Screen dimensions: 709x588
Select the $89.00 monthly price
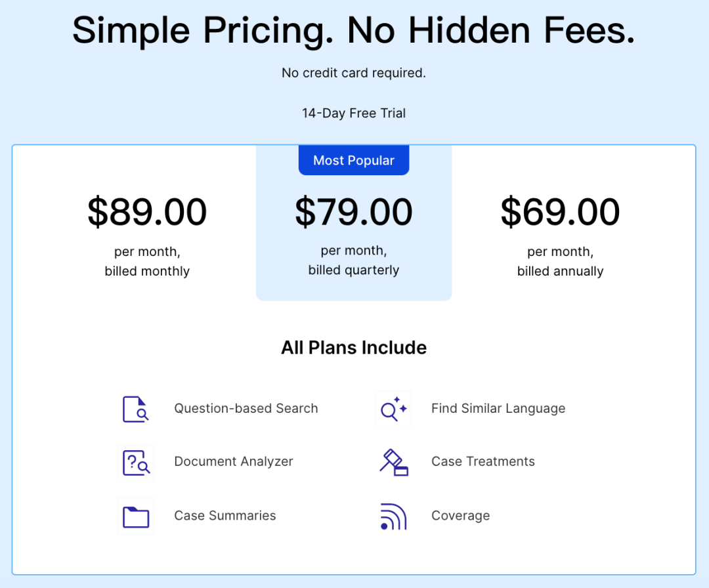point(147,212)
